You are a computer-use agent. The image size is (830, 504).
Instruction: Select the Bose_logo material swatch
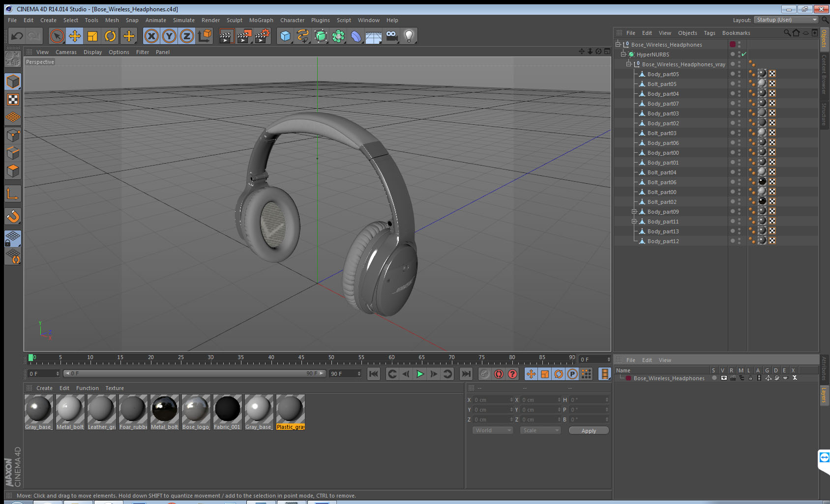[x=196, y=412]
